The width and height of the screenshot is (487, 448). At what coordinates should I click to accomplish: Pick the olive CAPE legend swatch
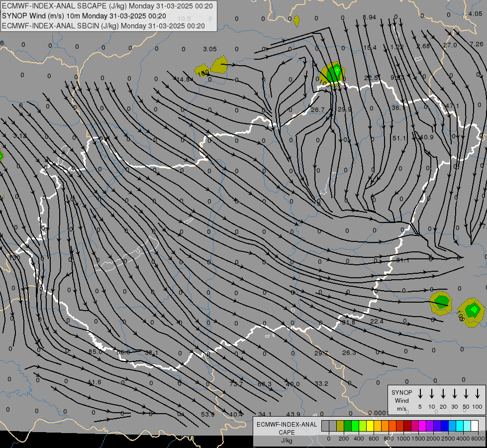(x=340, y=426)
